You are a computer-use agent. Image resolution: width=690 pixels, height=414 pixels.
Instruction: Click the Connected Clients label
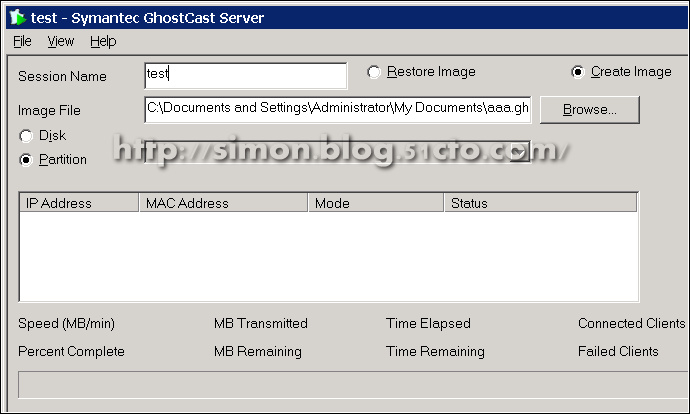631,323
